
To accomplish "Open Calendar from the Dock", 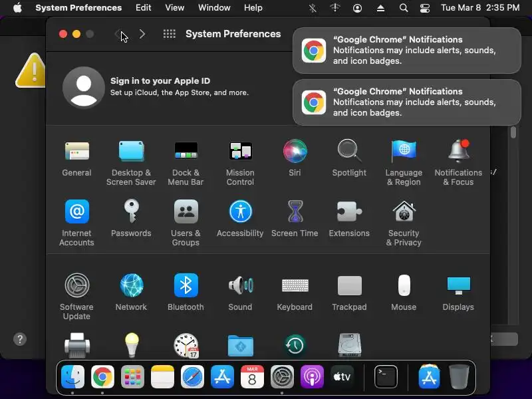I will click(252, 376).
